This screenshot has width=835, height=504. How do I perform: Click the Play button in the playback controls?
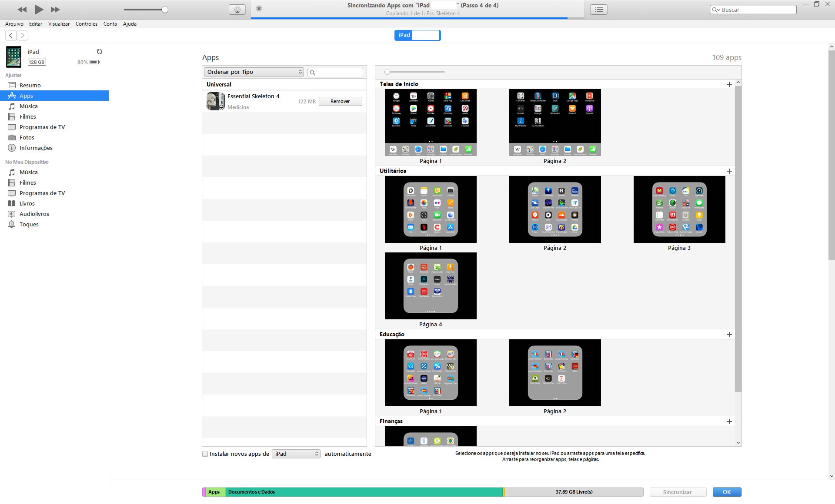click(x=39, y=9)
